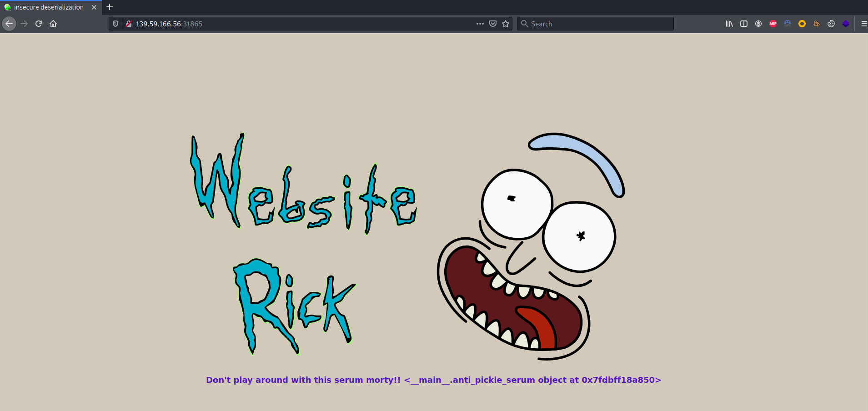Reload the current page

coord(39,24)
